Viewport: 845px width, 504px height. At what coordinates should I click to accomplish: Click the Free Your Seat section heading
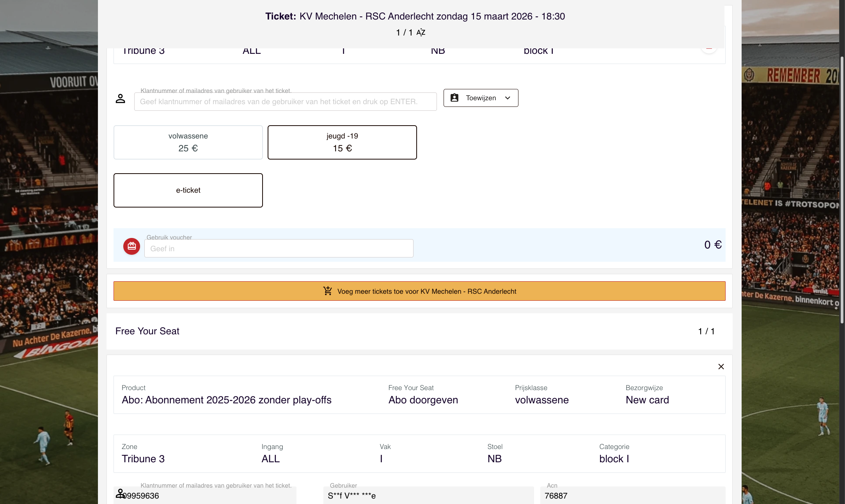147,331
